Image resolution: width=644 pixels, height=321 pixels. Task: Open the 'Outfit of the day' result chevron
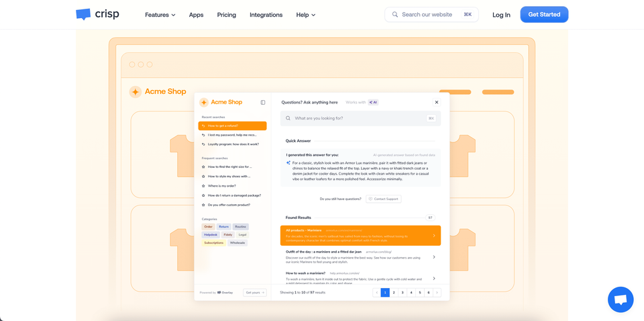434,257
